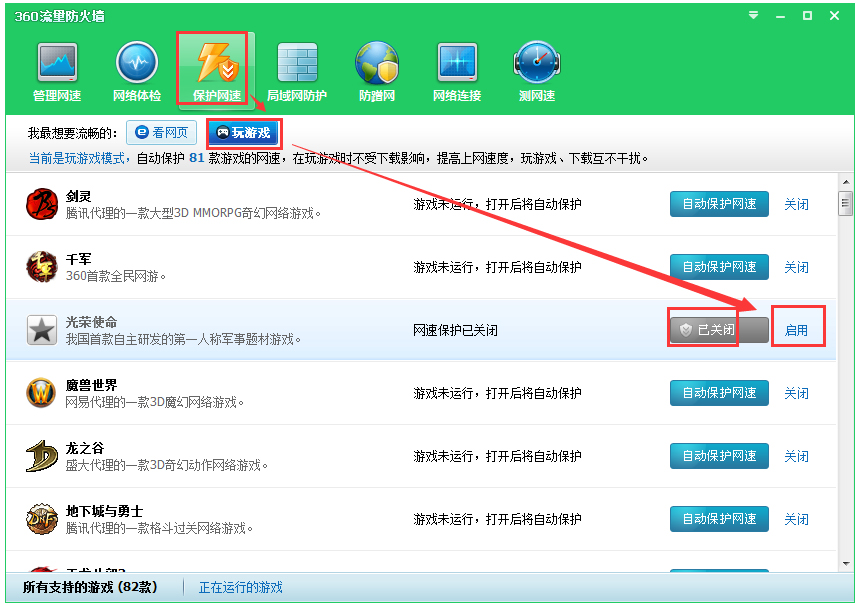Click 自动保护网速 button for 地下城与勇士

[x=719, y=519]
